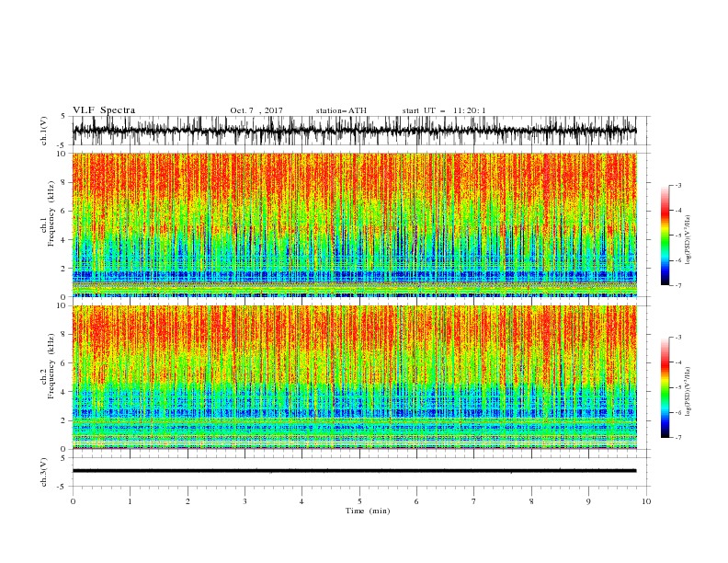
Task: Click the "2" kHz tick on ch.2 frequency axis
Action: click(x=63, y=420)
